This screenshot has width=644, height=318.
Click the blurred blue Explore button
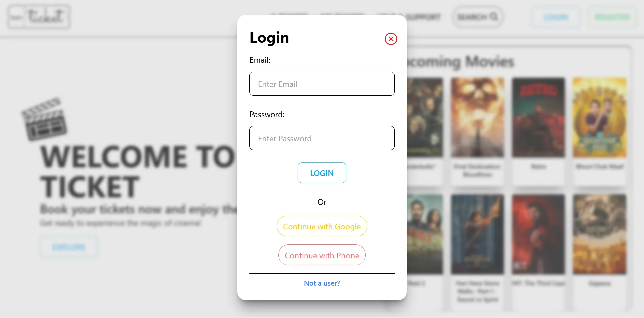tap(69, 247)
